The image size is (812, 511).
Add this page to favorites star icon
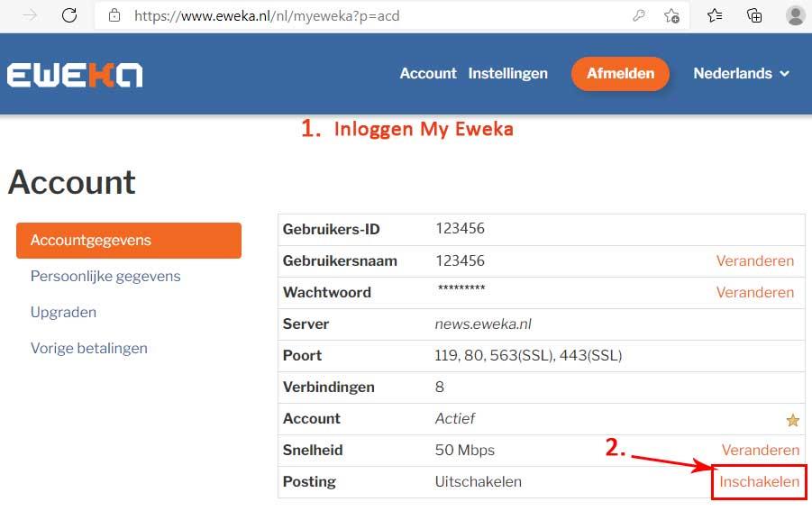pyautogui.click(x=671, y=16)
